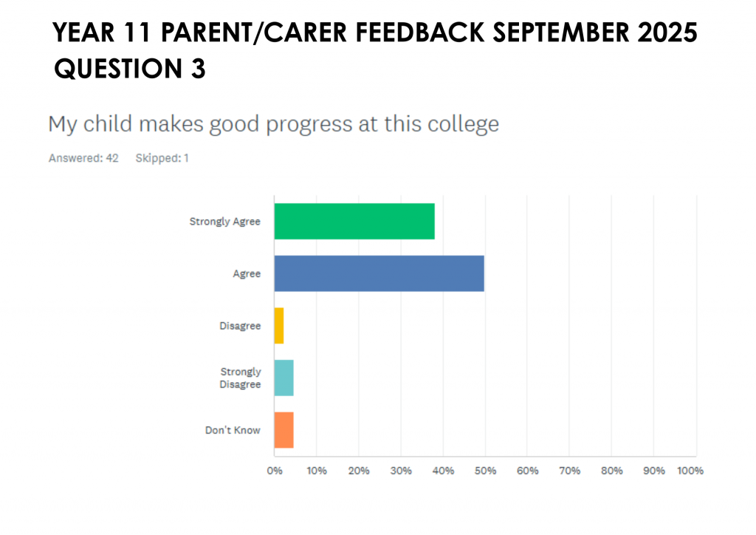The image size is (756, 535).
Task: Click the 100% tick label
Action: tap(690, 471)
